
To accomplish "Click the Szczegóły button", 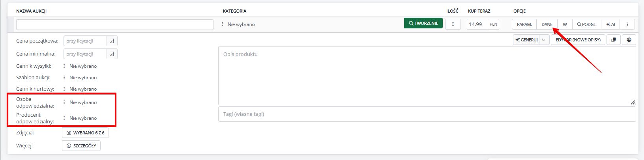I will (x=81, y=146).
